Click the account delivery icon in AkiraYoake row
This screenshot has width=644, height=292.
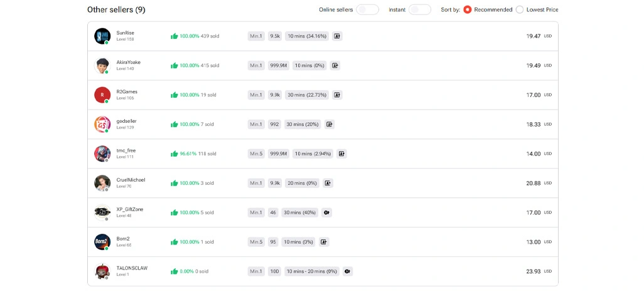(335, 66)
